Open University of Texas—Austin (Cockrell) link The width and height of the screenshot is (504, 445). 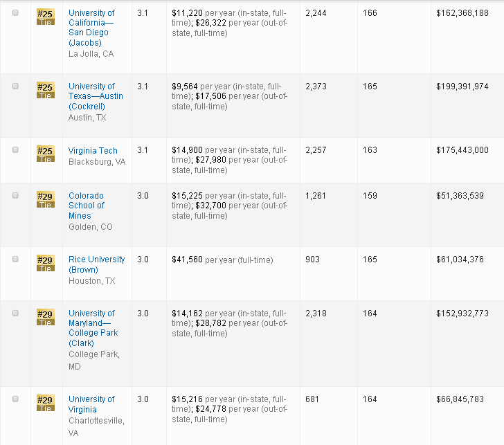pos(96,96)
